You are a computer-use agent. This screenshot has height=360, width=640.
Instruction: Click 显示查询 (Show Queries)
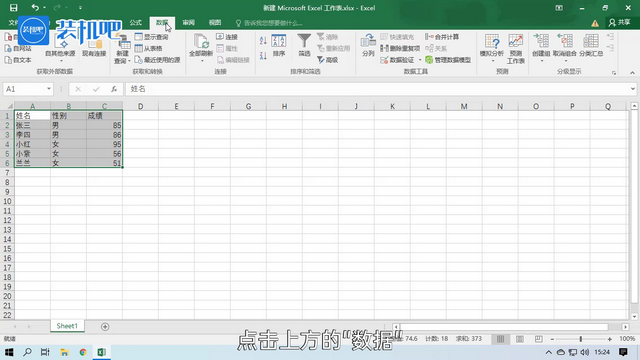click(151, 37)
